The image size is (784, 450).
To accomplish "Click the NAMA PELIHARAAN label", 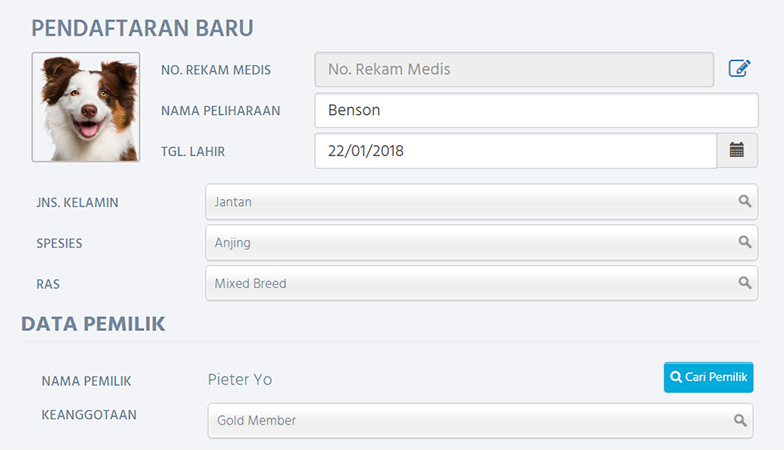I will point(220,111).
